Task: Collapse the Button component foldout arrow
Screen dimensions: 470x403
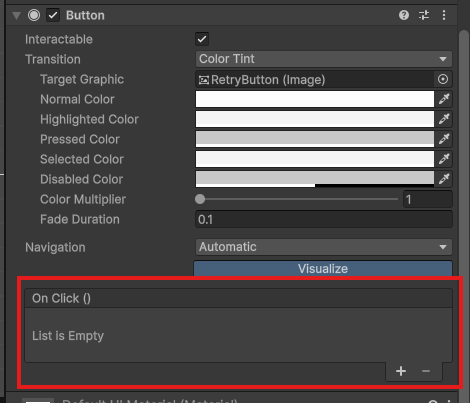Action: point(16,15)
